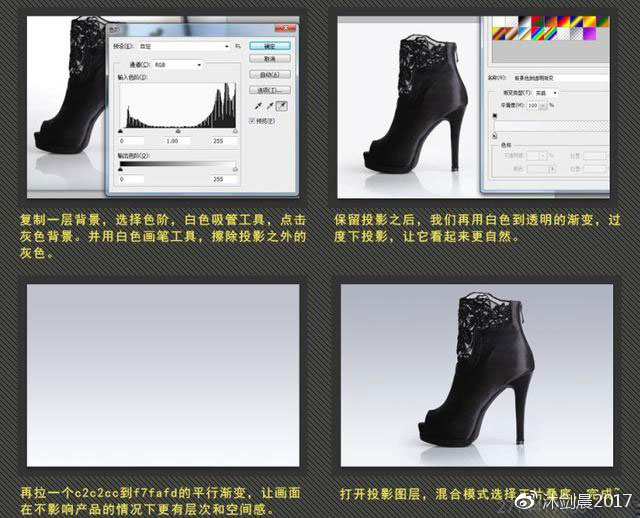The image size is (640, 518).
Task: Click the input highlights white triangle slider
Action: tap(235, 131)
